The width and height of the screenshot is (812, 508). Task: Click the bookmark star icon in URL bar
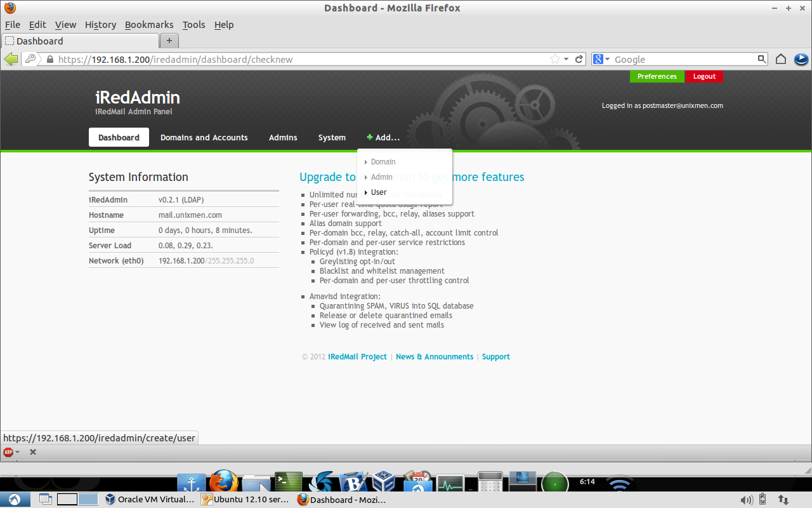pos(555,59)
